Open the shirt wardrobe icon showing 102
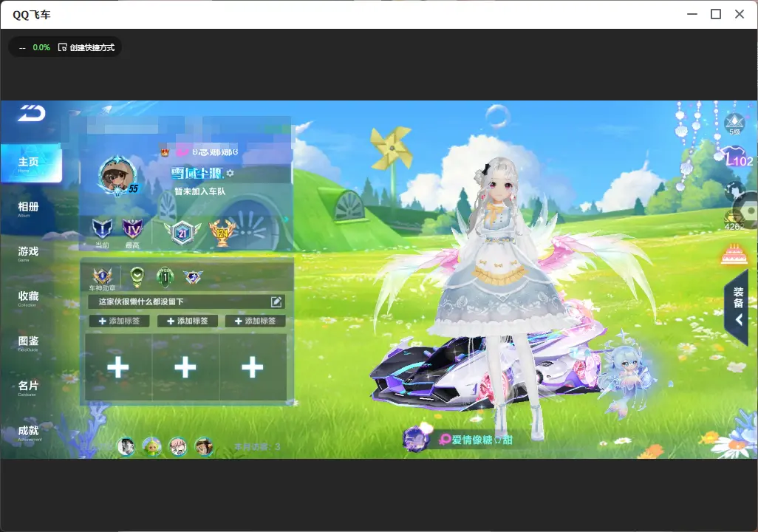758x532 pixels. 737,157
